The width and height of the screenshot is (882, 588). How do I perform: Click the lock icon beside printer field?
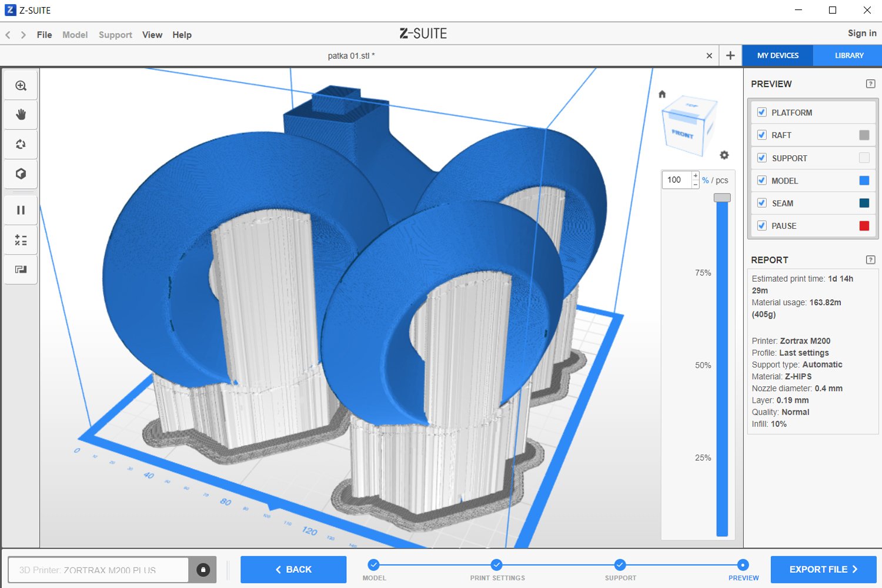click(x=203, y=570)
